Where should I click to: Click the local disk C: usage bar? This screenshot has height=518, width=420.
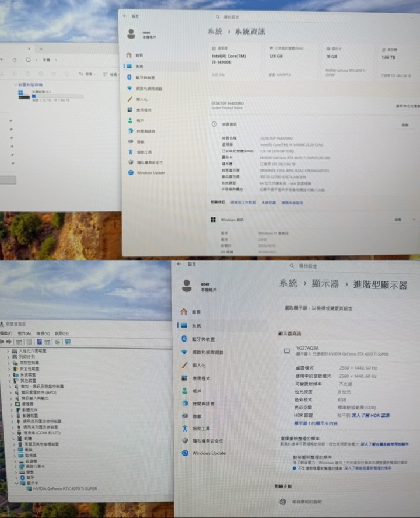57,96
